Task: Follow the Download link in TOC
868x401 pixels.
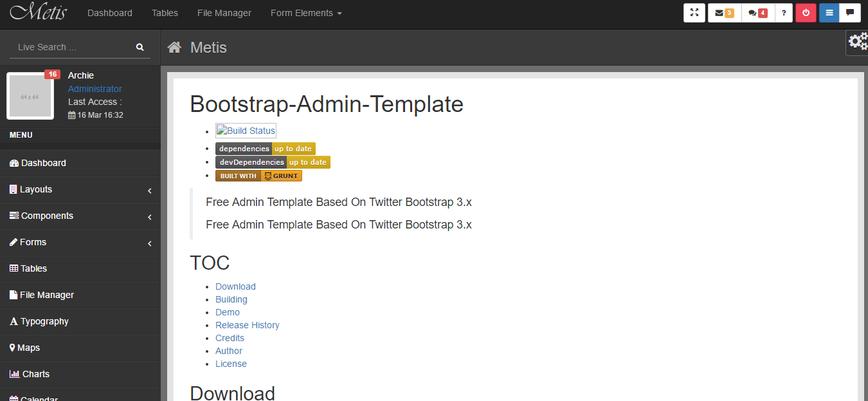Action: tap(235, 286)
